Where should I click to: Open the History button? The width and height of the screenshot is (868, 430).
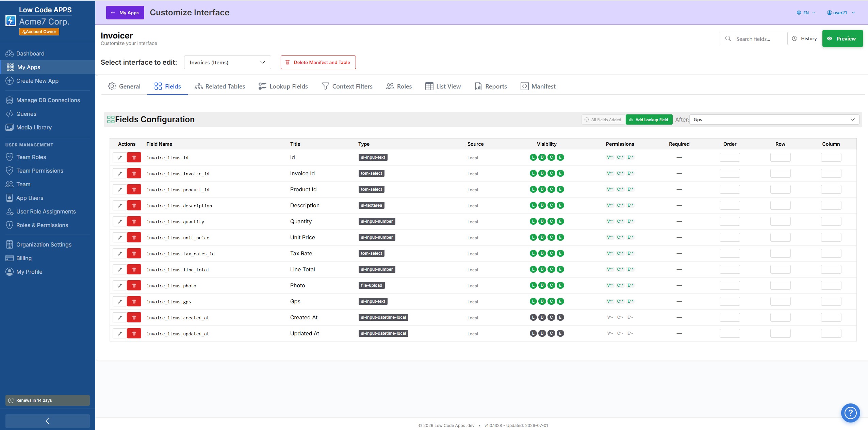coord(805,38)
